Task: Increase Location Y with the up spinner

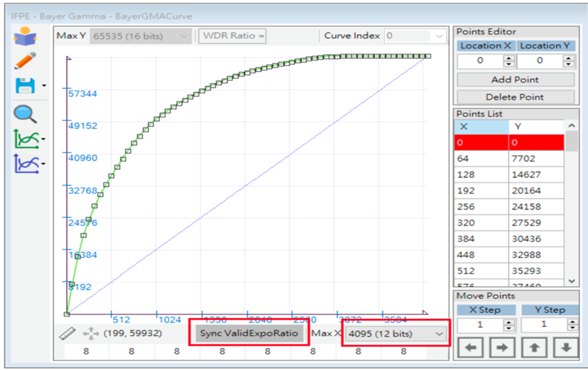Action: tap(569, 58)
